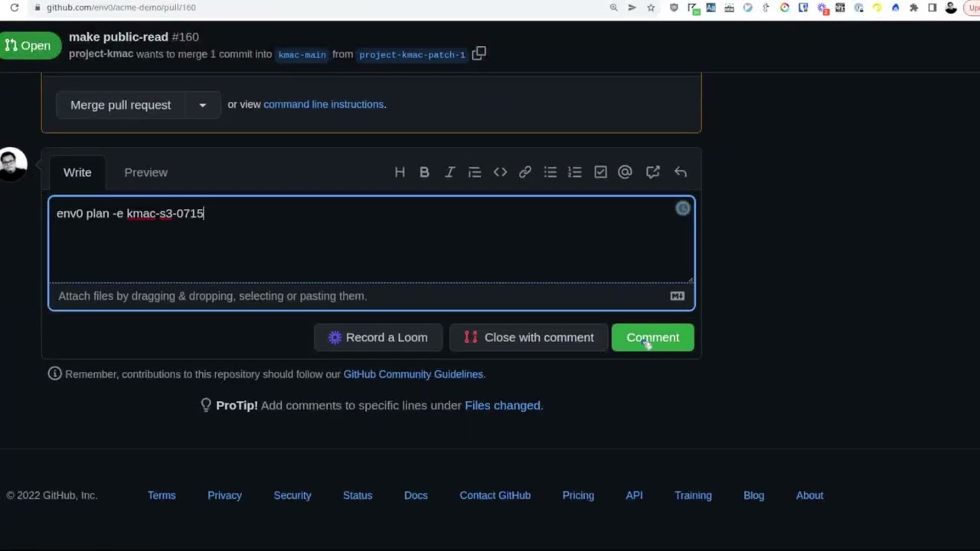
Task: Click inside the comment text area
Action: (x=371, y=240)
